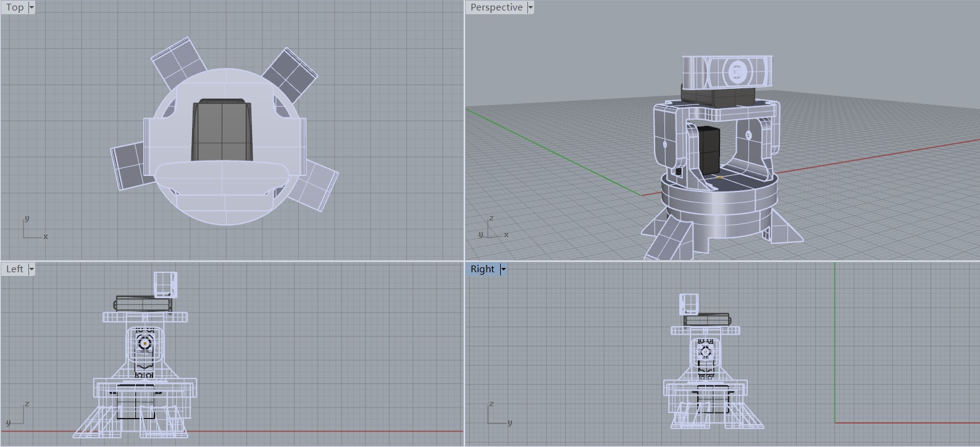Click the world axes icon in Perspective viewport
The height and width of the screenshot is (447, 980).
[494, 228]
